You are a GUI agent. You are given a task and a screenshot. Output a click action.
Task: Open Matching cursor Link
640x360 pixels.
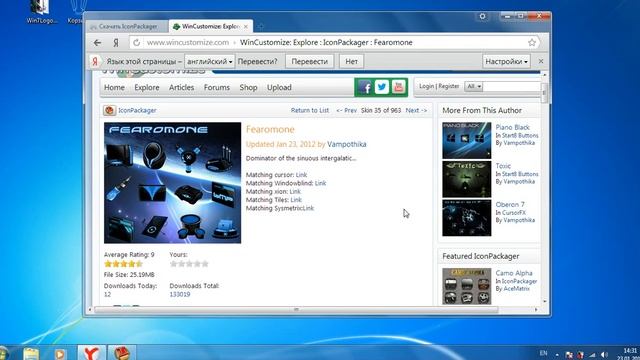[301, 175]
